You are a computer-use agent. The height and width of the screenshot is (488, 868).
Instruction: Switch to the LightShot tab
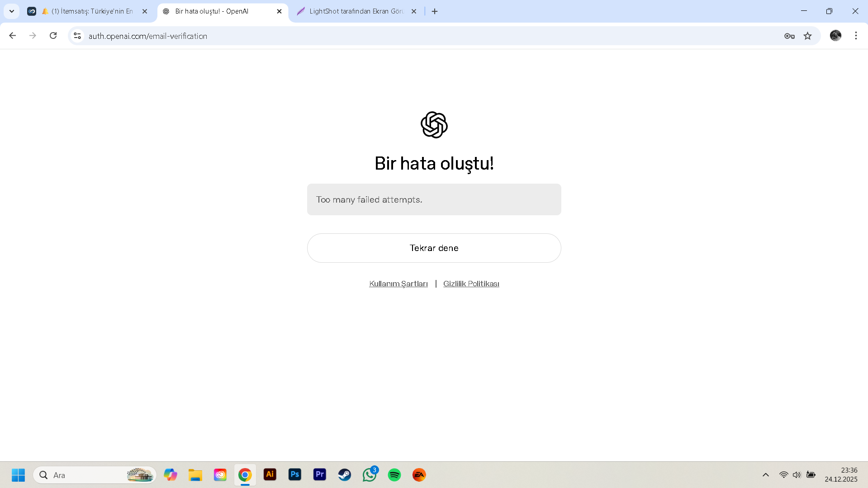(x=356, y=11)
